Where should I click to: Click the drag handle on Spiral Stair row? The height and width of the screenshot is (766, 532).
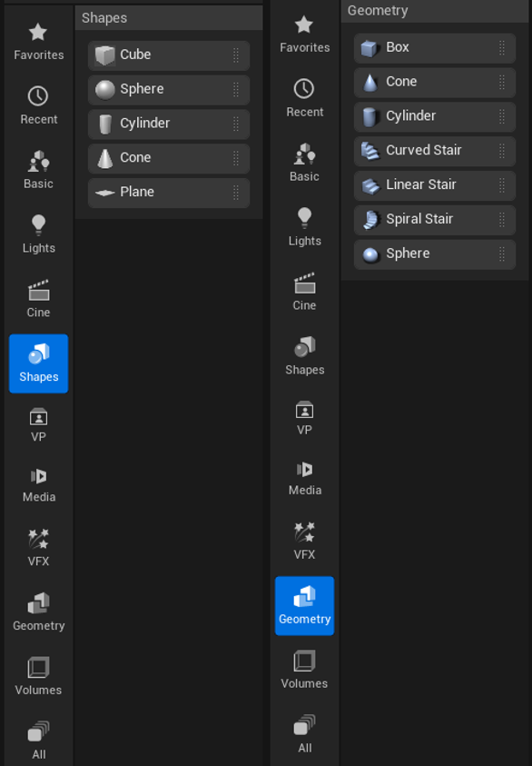(x=502, y=219)
